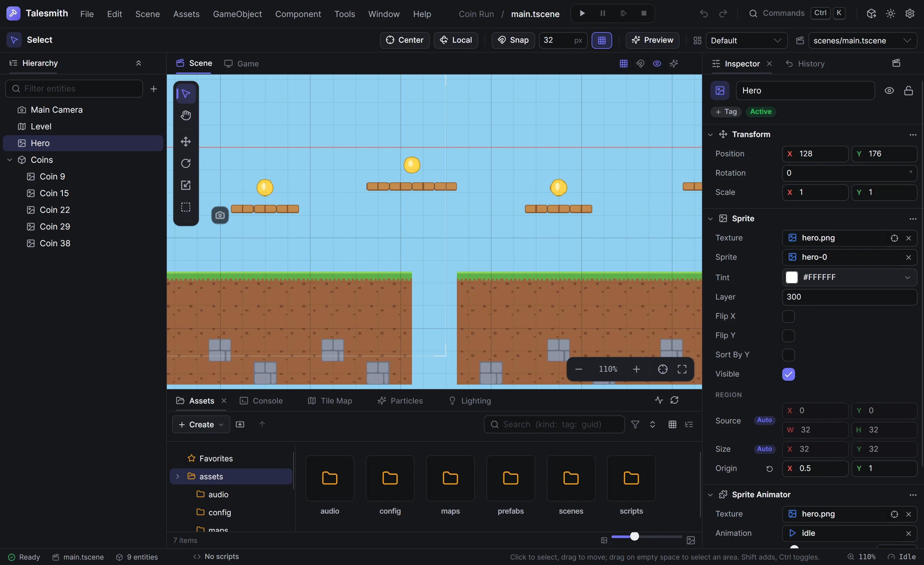Viewport: 924px width, 565px height.
Task: Click the Preview button
Action: (x=652, y=40)
